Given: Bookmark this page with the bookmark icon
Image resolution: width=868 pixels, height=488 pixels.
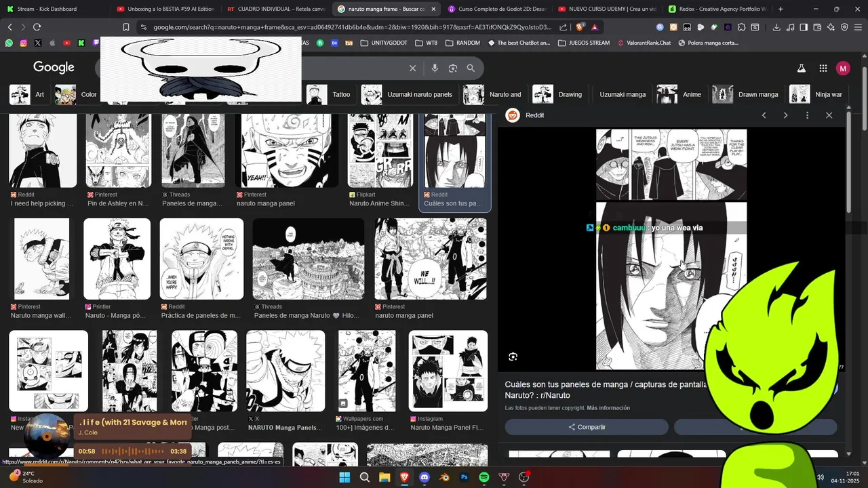Looking at the screenshot, I should 126,27.
